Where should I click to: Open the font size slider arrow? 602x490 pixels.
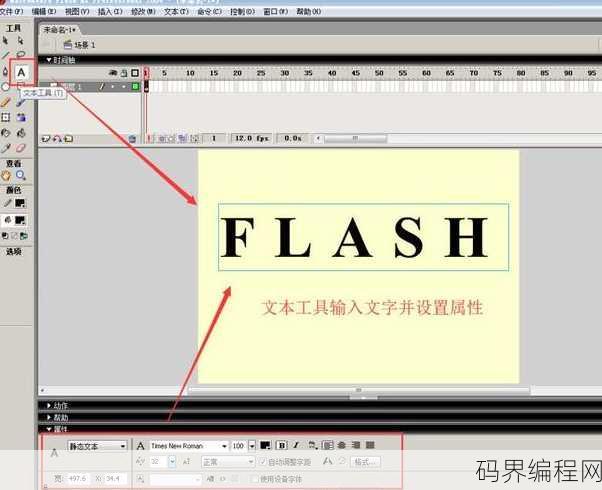point(252,446)
